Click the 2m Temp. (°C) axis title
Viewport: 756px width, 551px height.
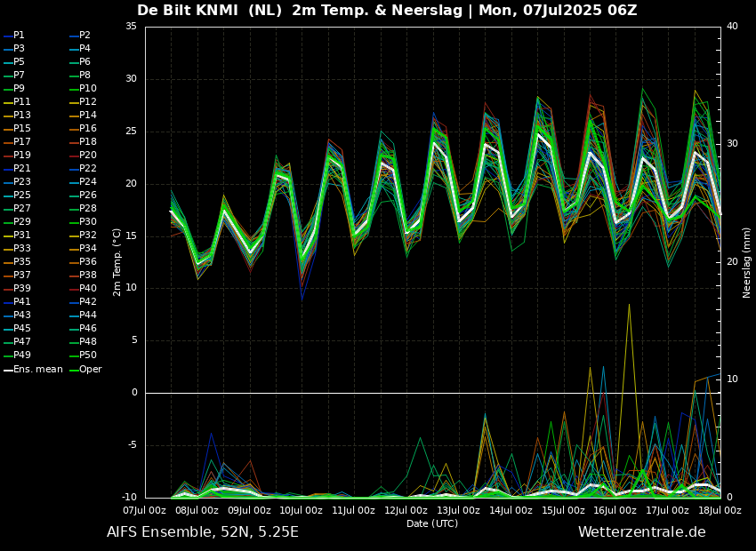[x=117, y=262]
